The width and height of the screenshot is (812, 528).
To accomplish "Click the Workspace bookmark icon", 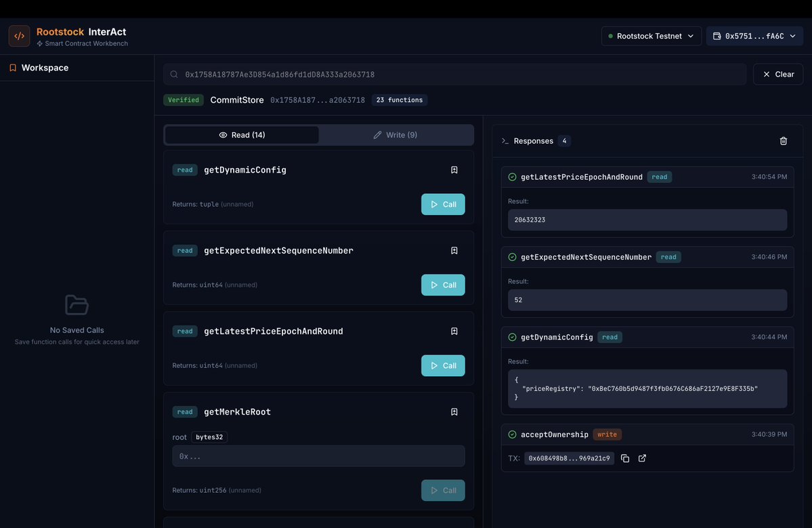I will (x=13, y=68).
